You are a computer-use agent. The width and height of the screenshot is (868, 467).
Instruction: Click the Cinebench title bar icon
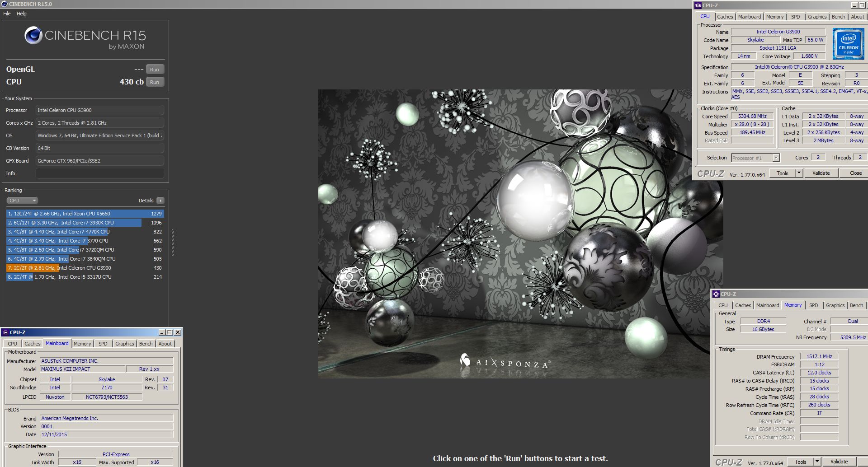click(5, 4)
